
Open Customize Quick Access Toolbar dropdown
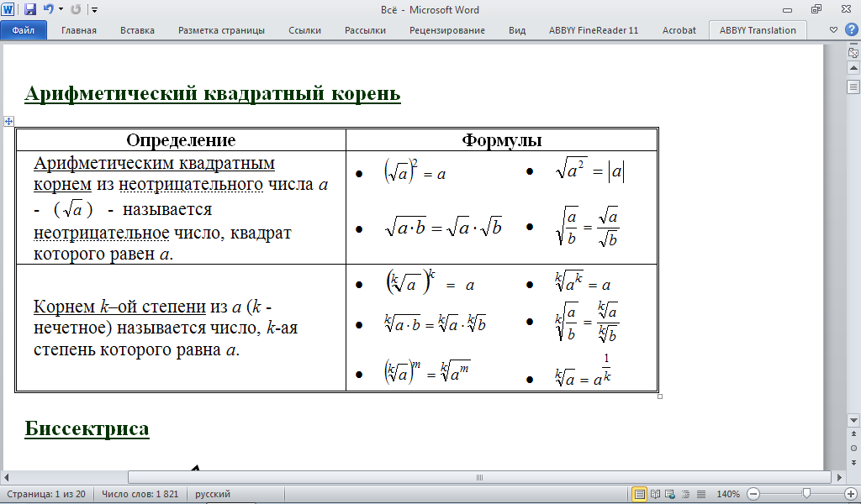click(94, 10)
